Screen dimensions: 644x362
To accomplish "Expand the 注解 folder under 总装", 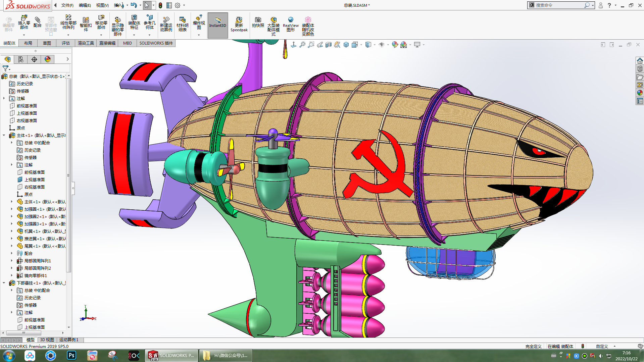I will (4, 99).
